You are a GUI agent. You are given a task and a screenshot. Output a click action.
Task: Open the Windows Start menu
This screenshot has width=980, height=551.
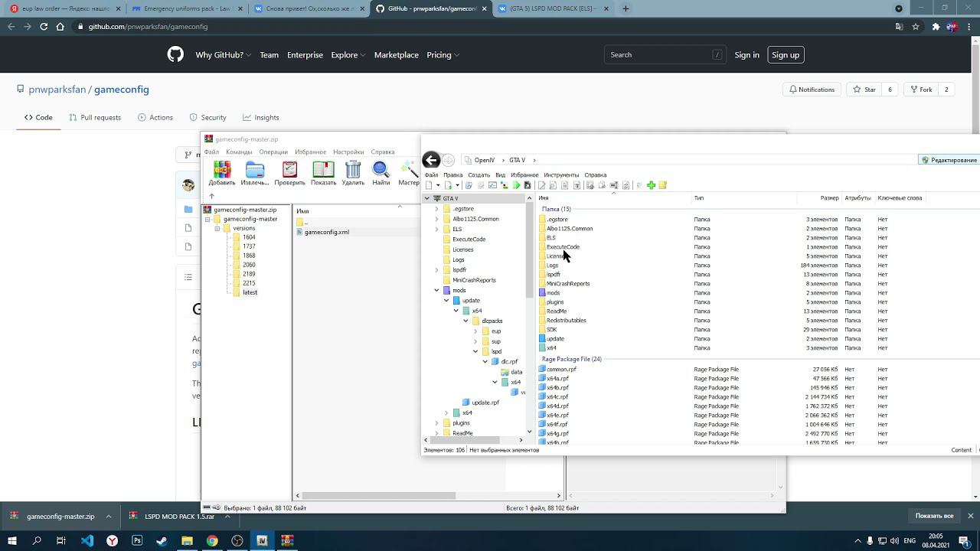click(12, 540)
